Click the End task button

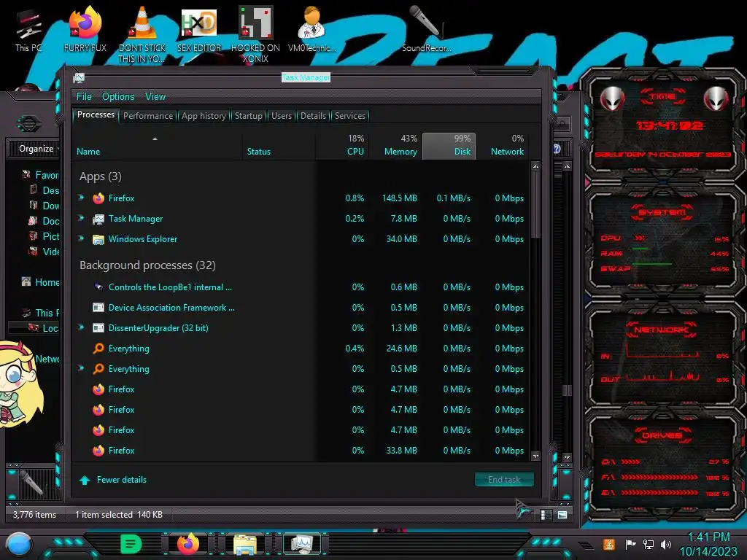tap(504, 480)
